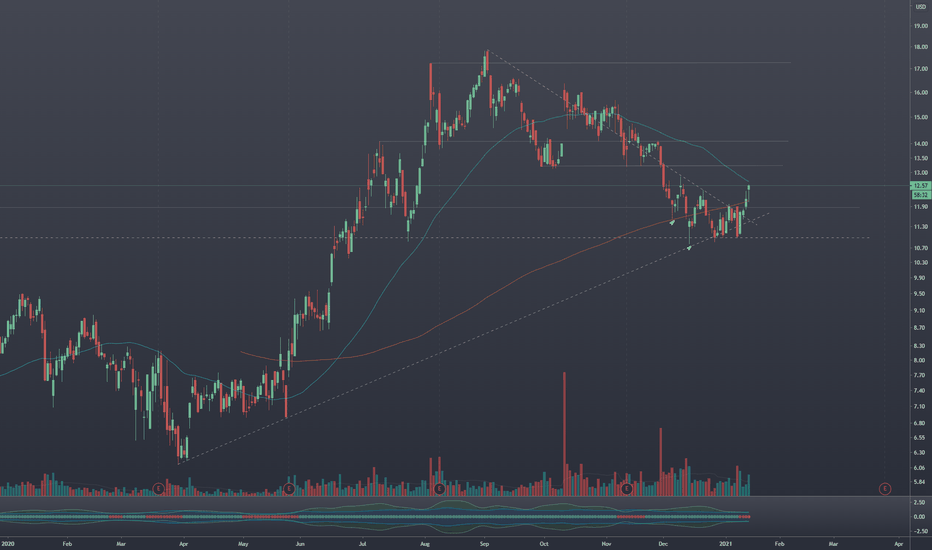Image resolution: width=932 pixels, height=550 pixels.
Task: Click the 14.00 price axis label
Action: tap(921, 144)
